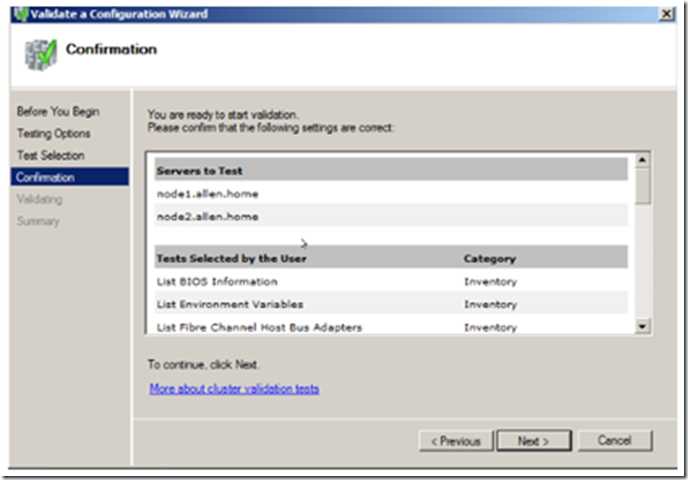
Task: Click Tests Selected by the User header
Action: pyautogui.click(x=231, y=258)
